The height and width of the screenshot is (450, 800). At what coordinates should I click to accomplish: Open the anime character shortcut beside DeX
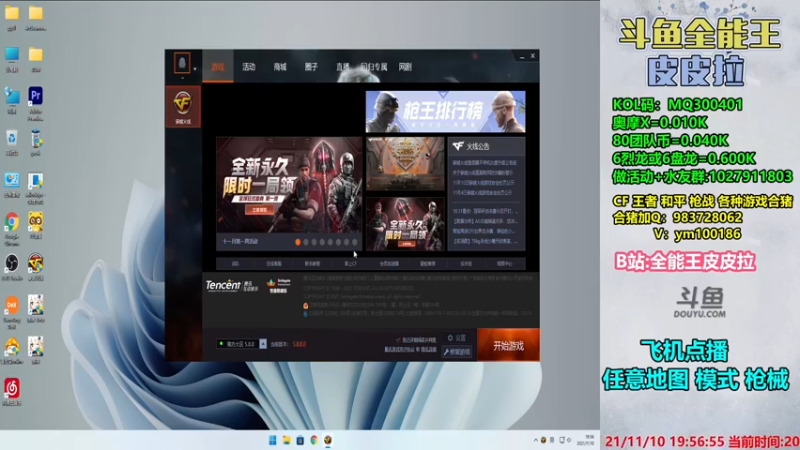coord(35,305)
